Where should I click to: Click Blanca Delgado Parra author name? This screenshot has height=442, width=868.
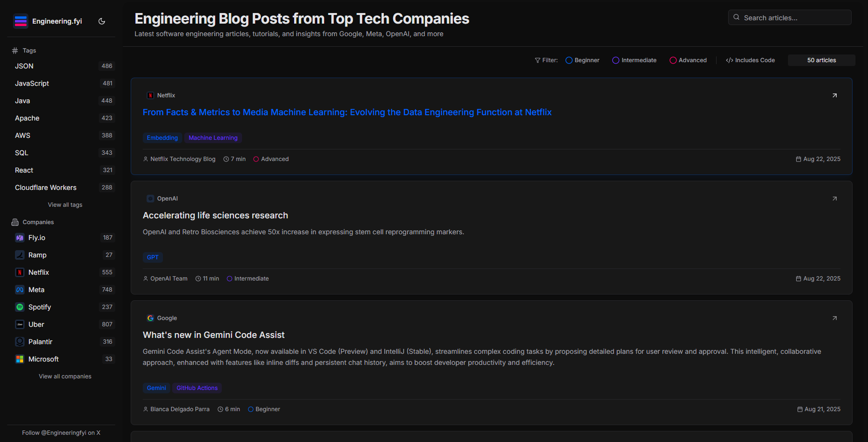click(x=180, y=409)
